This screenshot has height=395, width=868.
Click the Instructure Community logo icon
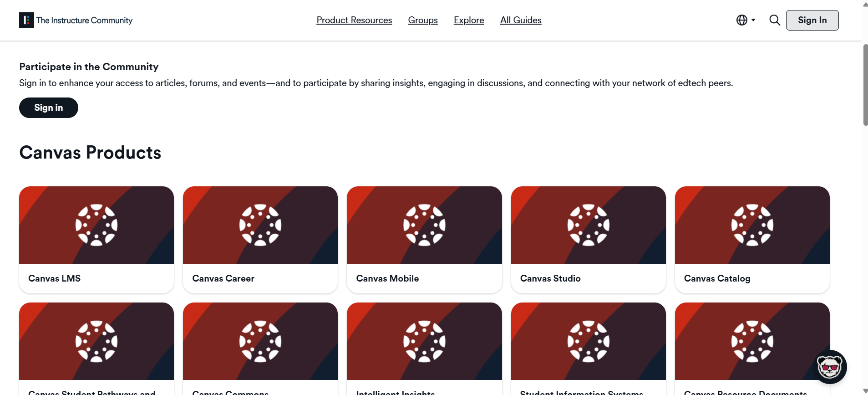[x=26, y=20]
